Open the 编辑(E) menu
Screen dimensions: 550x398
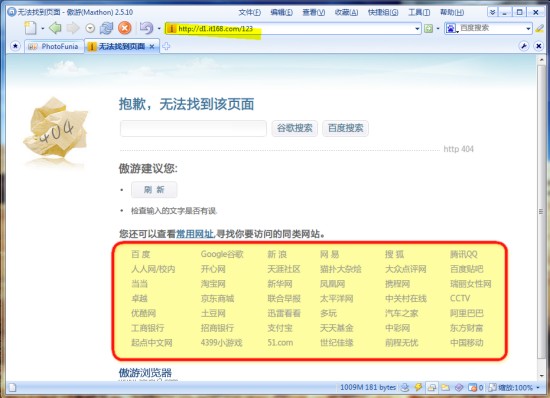coord(282,12)
